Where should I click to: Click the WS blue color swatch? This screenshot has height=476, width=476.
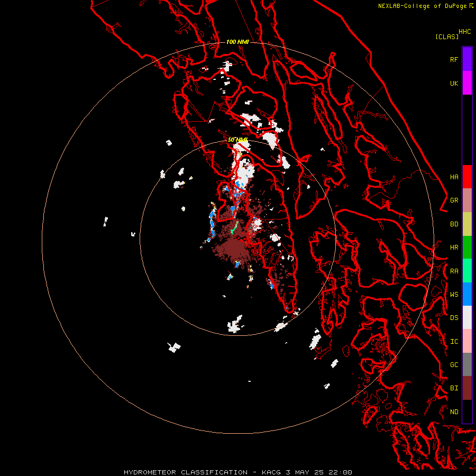point(467,294)
